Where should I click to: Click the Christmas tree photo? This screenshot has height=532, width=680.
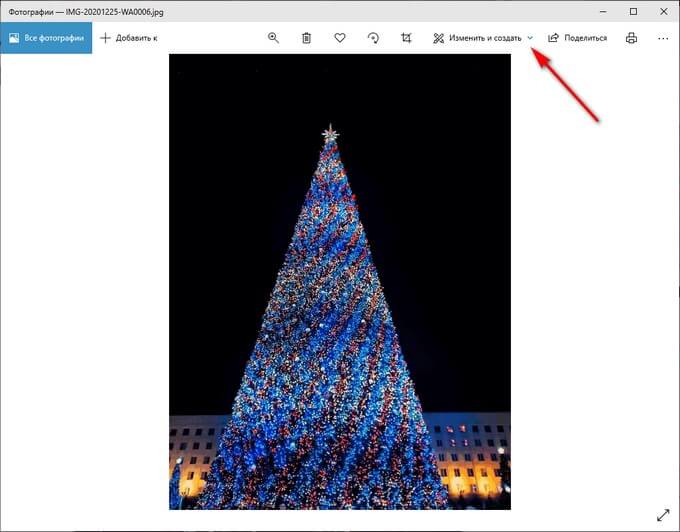pos(340,282)
